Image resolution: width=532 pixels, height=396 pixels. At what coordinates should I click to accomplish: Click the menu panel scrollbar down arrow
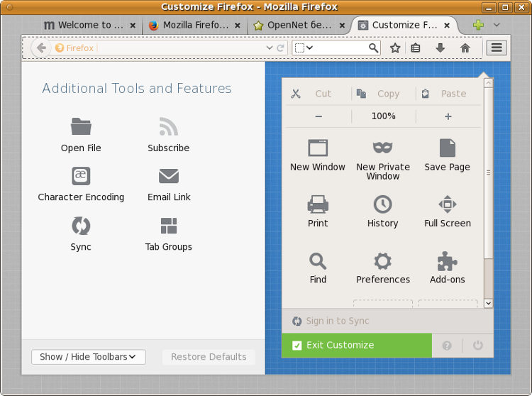488,303
